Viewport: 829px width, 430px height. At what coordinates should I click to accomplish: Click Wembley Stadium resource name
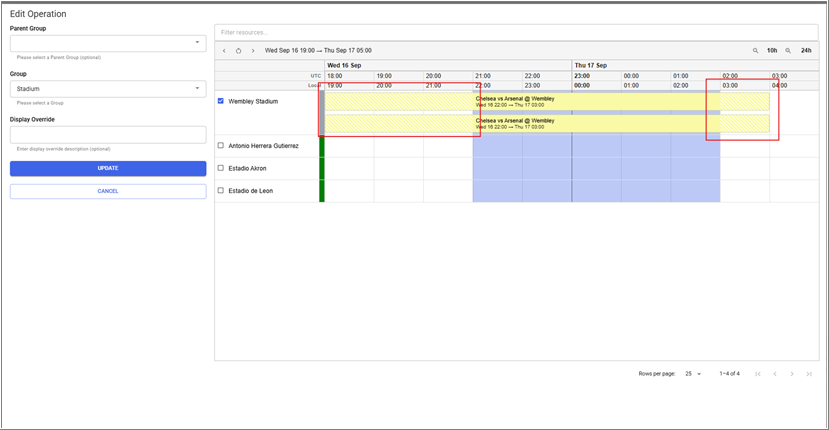253,102
